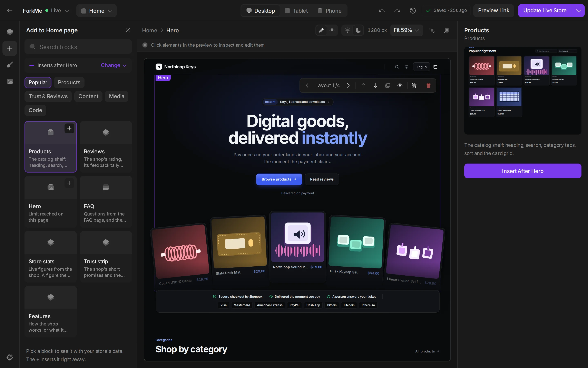Switch to preview eye mode

click(x=332, y=30)
